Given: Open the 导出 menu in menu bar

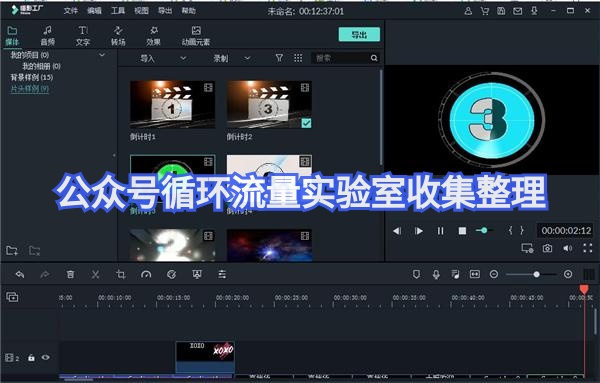Looking at the screenshot, I should 165,11.
